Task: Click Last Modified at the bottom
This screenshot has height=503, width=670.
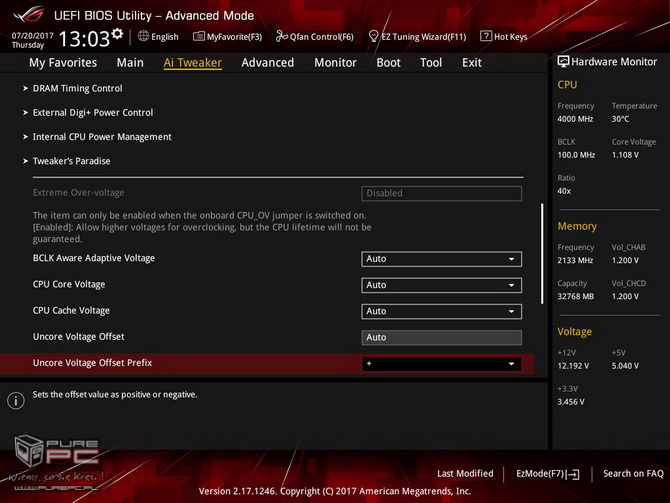Action: point(465,474)
